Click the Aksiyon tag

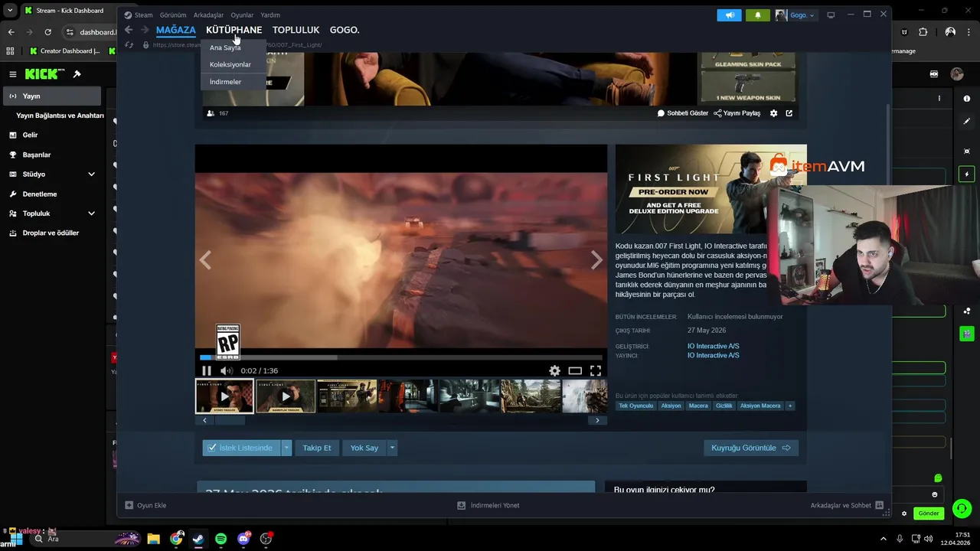coord(671,406)
